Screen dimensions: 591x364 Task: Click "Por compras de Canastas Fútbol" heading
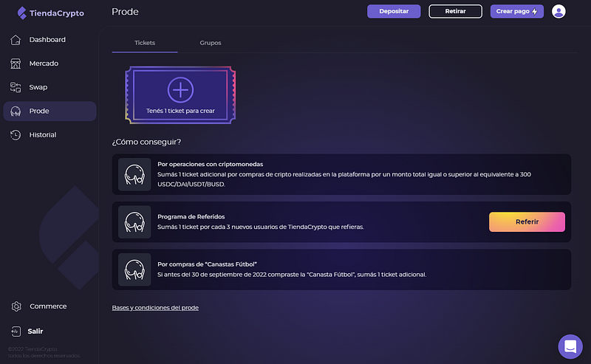pos(208,264)
